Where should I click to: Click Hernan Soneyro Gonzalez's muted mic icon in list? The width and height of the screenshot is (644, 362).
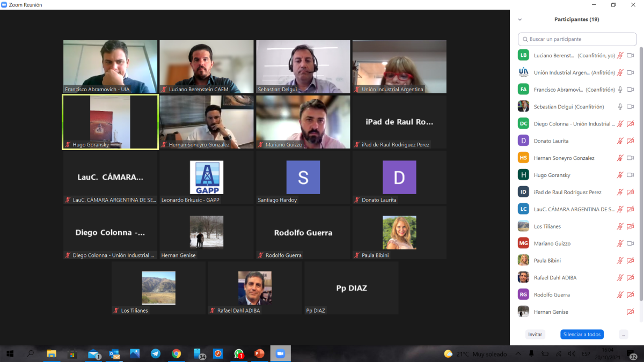(x=620, y=158)
